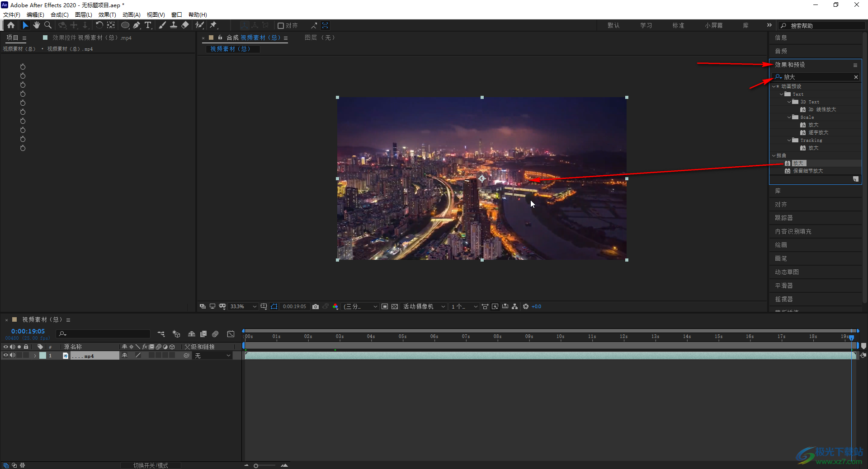Open the 33.3% magnification dropdown
Viewport: 868px width, 469px height.
243,306
